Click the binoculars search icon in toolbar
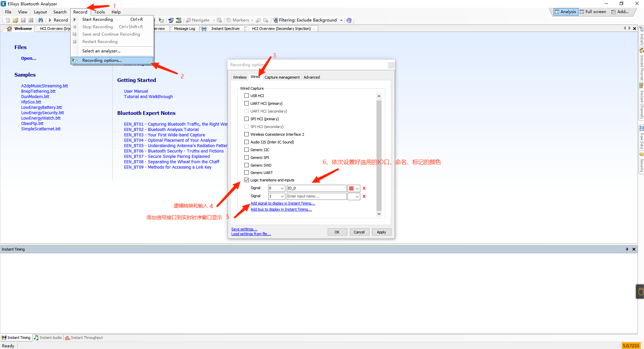644x349 pixels. [x=41, y=20]
